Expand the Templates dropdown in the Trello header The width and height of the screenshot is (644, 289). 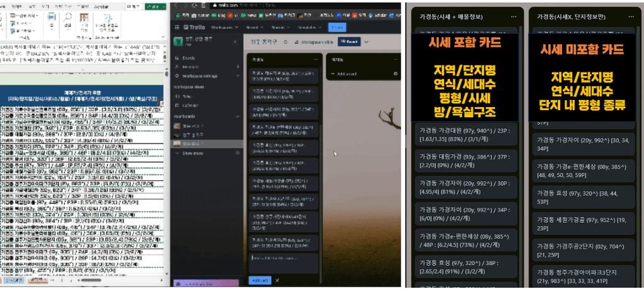click(309, 27)
